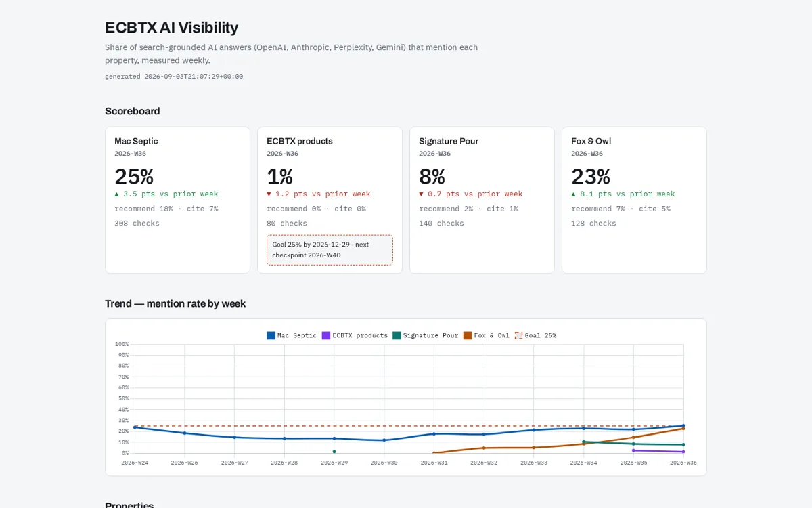
Task: Click the 100% y-axis label
Action: pos(122,344)
